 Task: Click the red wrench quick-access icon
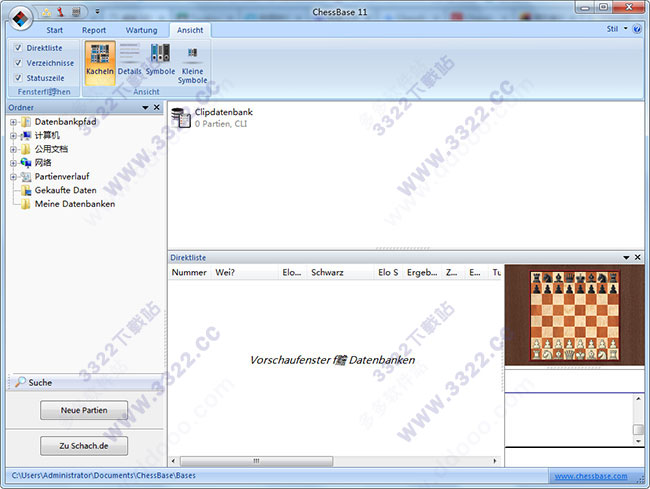click(x=61, y=12)
